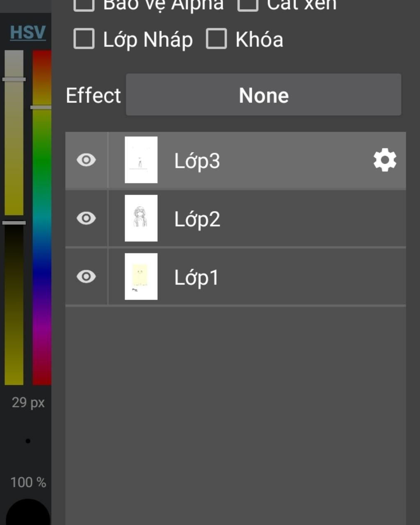Select the Lớp1 layer row
This screenshot has height=525, width=420.
click(235, 276)
